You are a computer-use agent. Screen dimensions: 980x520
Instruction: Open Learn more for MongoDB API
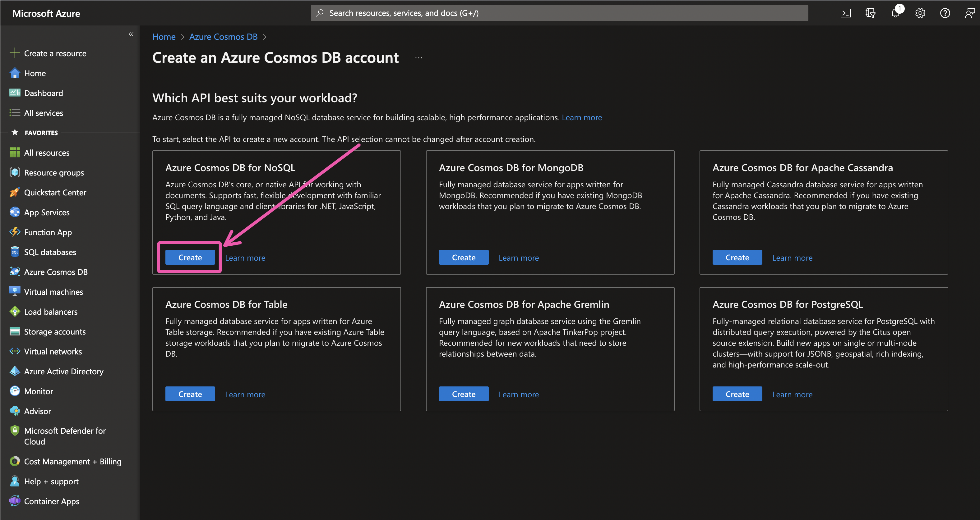pyautogui.click(x=518, y=257)
